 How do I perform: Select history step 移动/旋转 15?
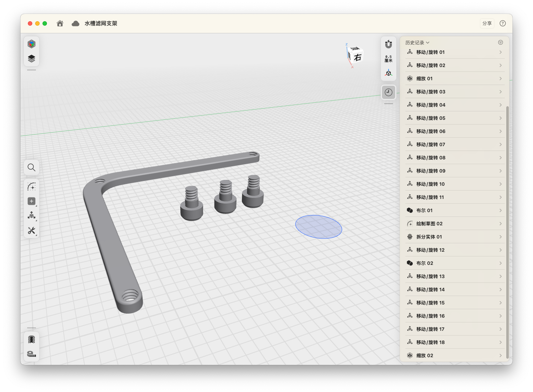point(455,303)
